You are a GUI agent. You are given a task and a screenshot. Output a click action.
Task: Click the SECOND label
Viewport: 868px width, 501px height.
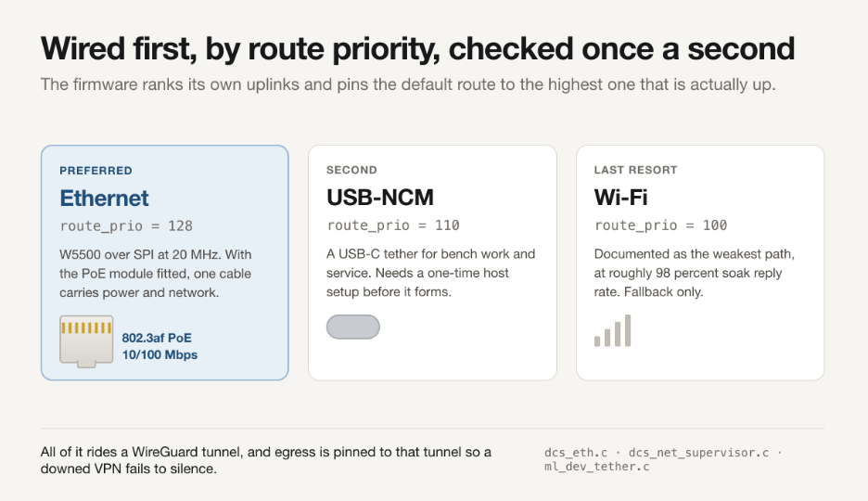coord(351,170)
